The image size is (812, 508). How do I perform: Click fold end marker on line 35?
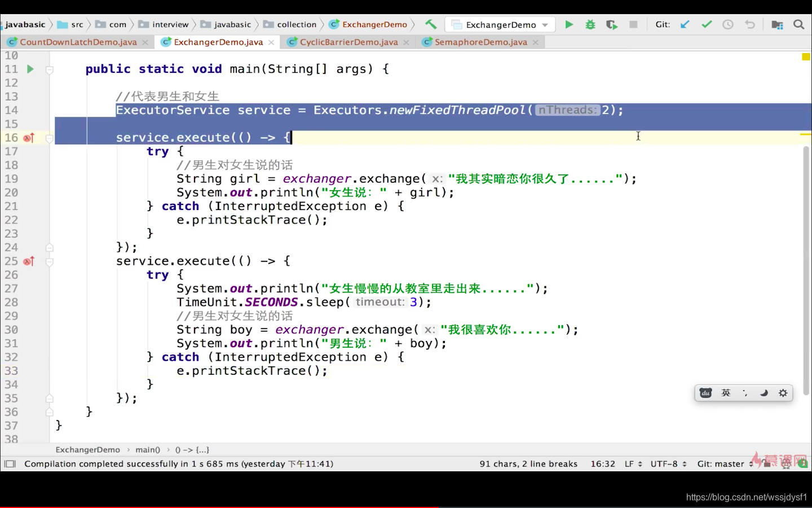pos(50,398)
